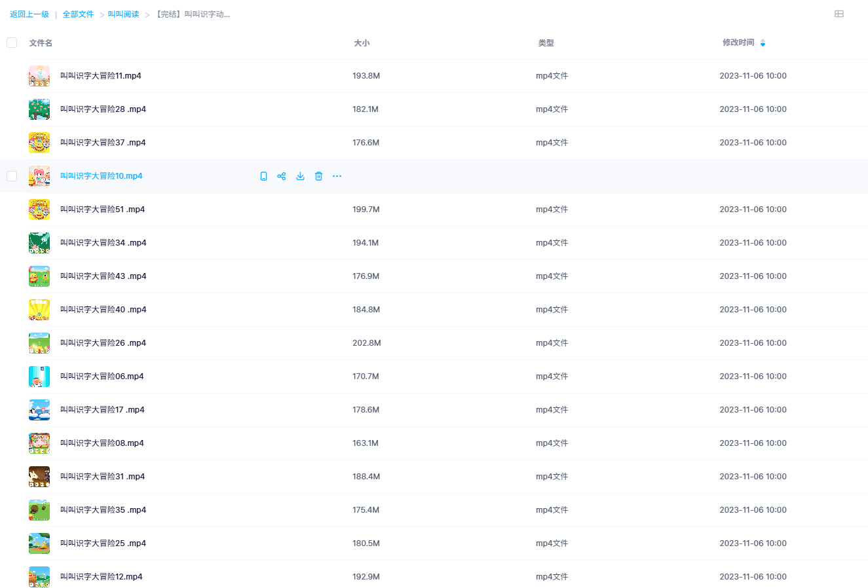868x588 pixels.
Task: Open the more options ellipsis for 叫叫识字大冒险10.mp4
Action: pyautogui.click(x=337, y=176)
